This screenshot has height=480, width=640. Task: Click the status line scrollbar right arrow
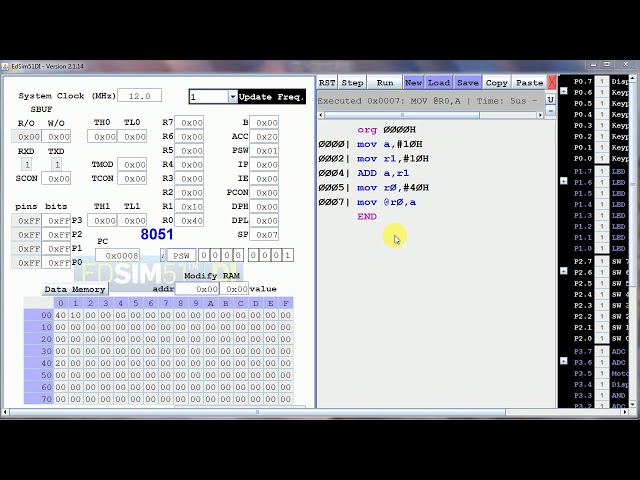[x=540, y=115]
